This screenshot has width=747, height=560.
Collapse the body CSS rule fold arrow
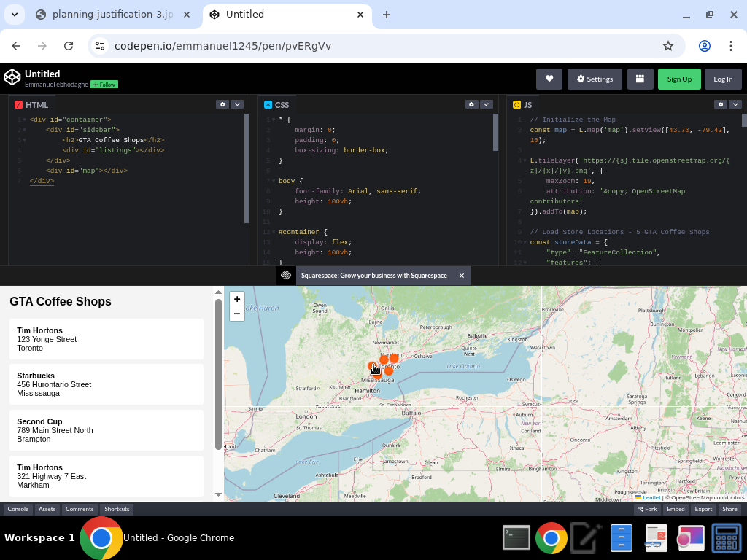[x=274, y=181]
